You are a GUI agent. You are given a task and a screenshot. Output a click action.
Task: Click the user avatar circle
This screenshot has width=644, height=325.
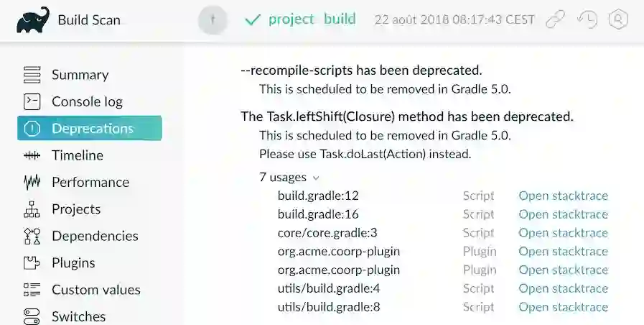(213, 20)
